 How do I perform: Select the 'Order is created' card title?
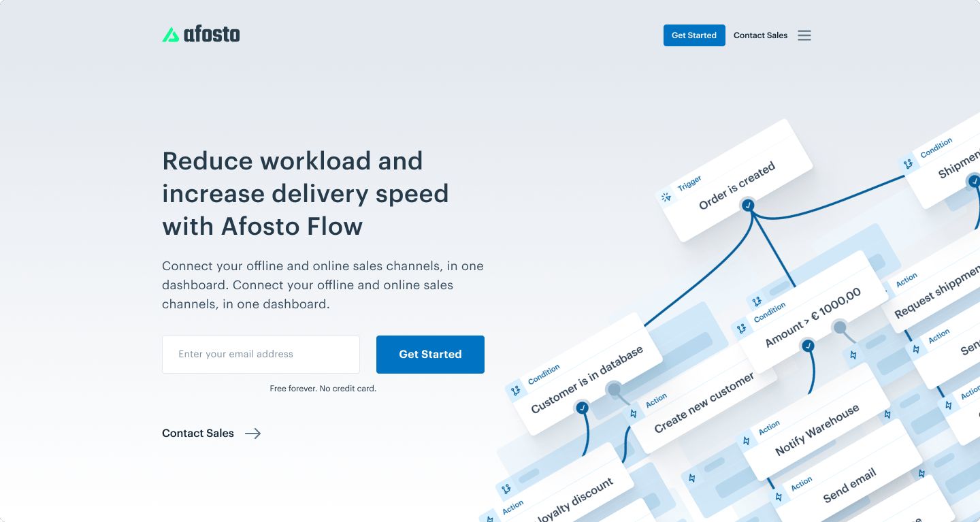(737, 186)
